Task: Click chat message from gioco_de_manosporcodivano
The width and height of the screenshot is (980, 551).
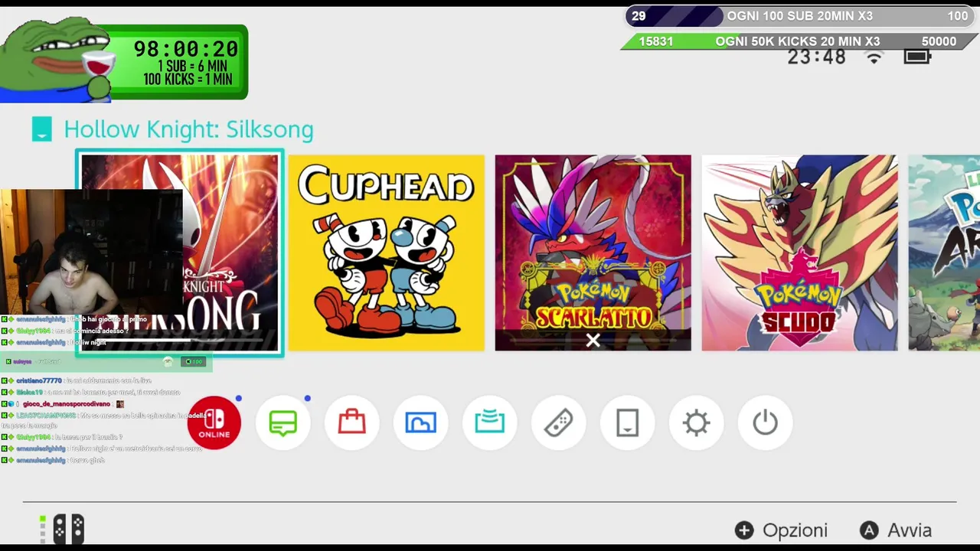Action: (63, 403)
